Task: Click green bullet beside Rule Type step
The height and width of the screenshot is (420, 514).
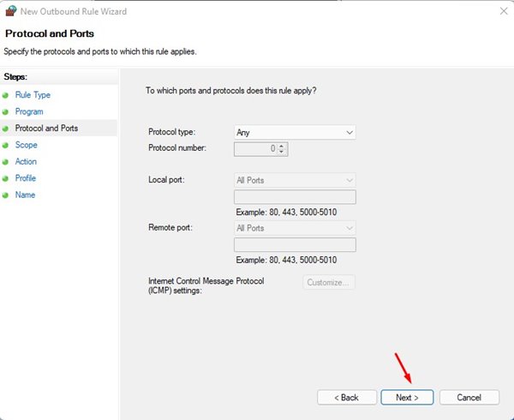Action: click(x=6, y=95)
